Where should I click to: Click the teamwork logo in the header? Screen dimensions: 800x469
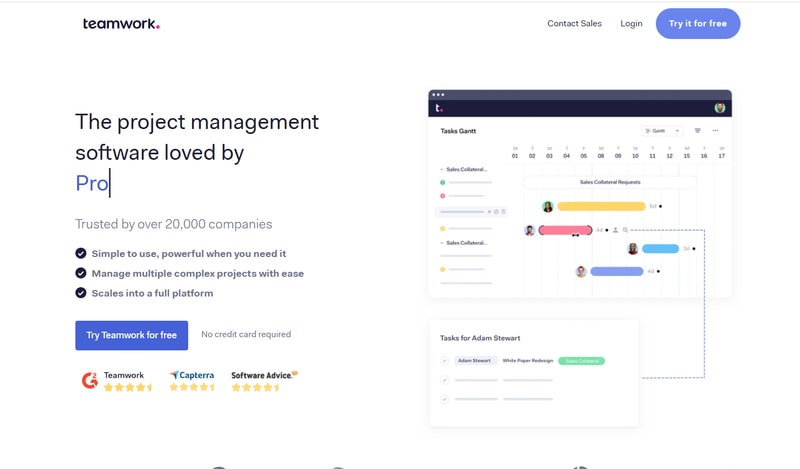coord(121,23)
